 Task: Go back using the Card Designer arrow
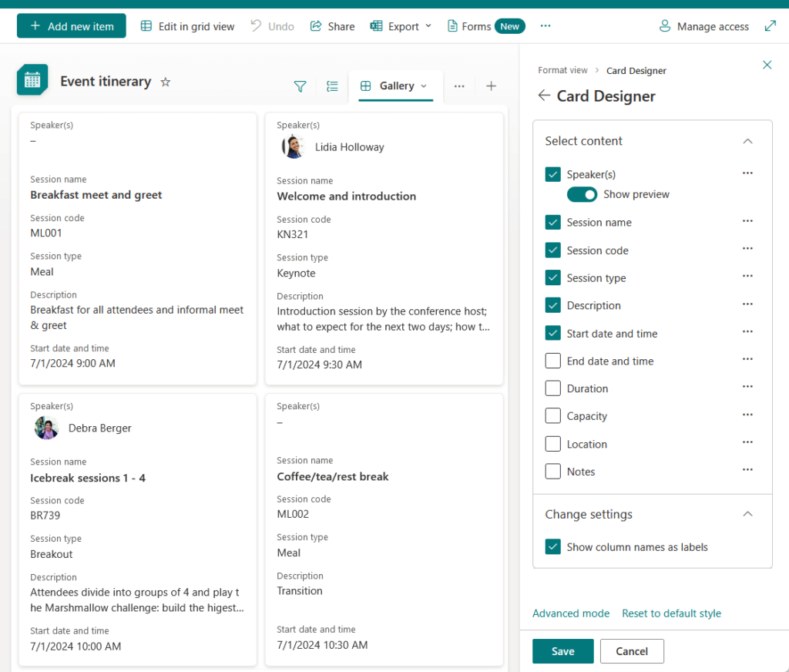544,95
